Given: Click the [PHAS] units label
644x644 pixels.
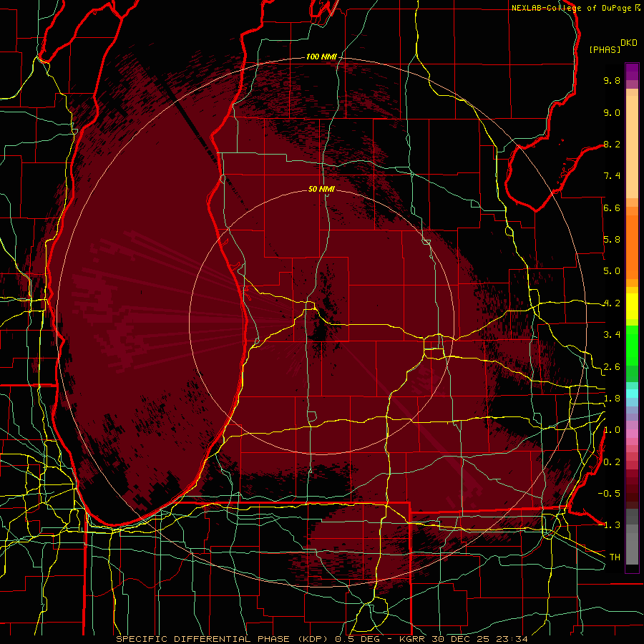Looking at the screenshot, I should 605,49.
